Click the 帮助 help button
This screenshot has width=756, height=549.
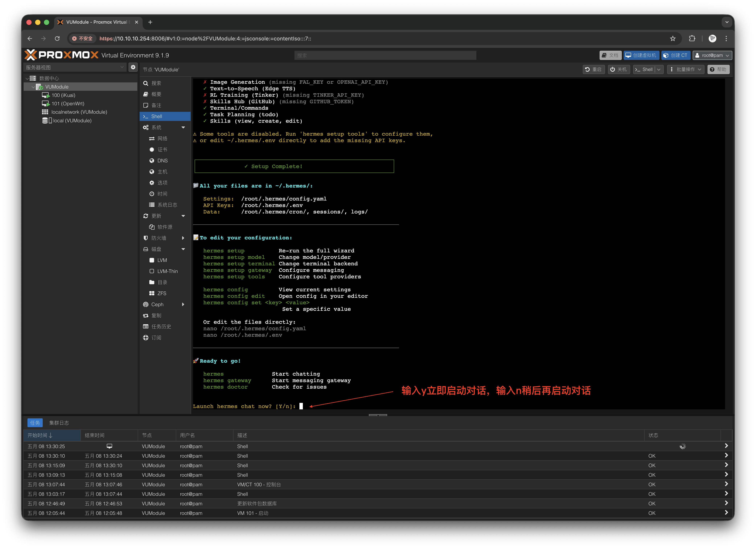coord(718,69)
